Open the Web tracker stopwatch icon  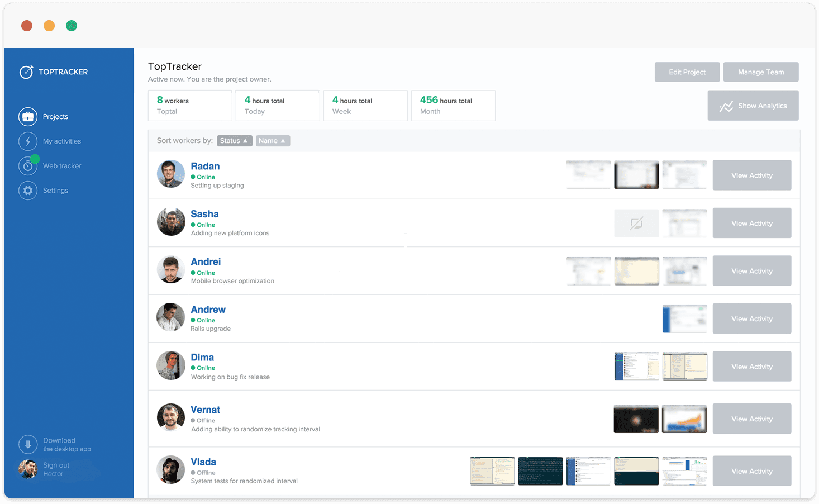tap(28, 165)
